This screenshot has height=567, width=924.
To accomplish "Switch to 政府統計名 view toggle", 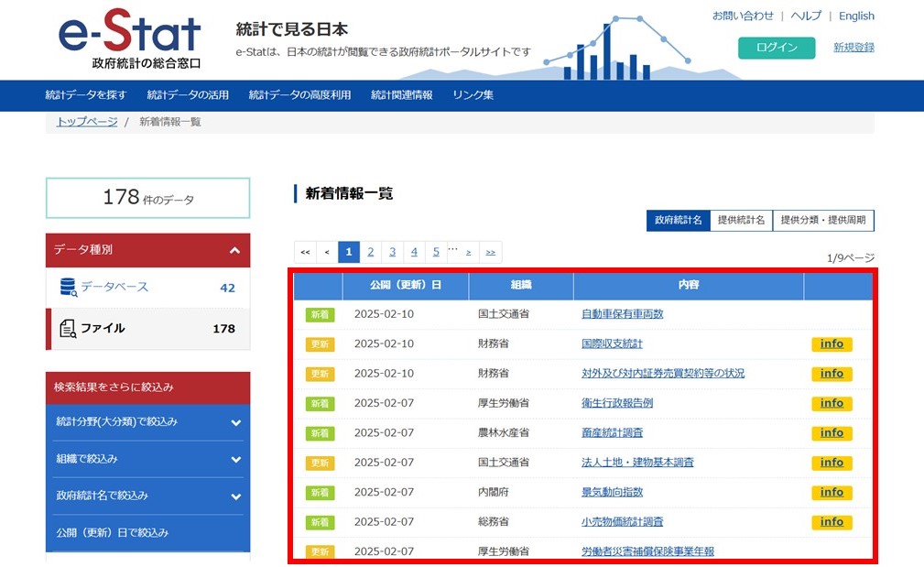I will [x=678, y=221].
